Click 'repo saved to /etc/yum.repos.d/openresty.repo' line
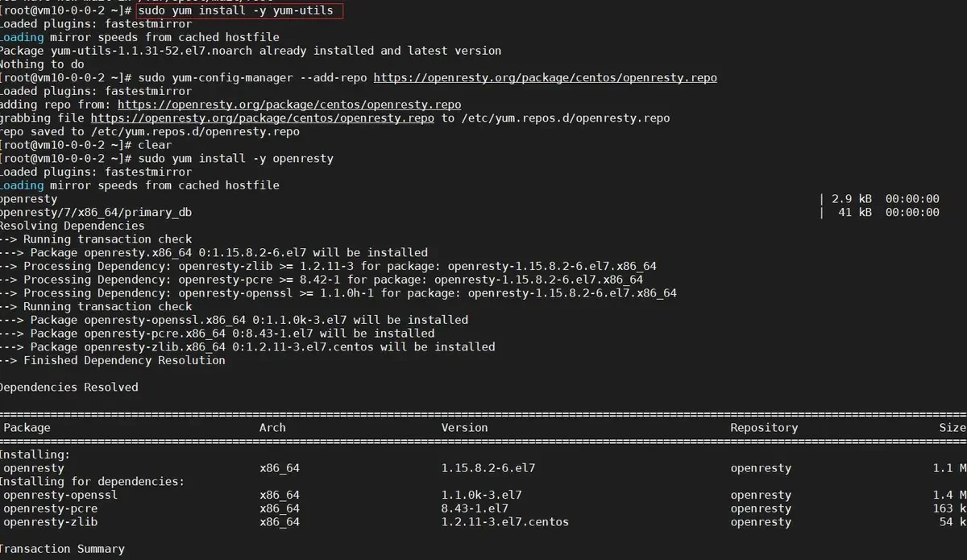The image size is (967, 560). [150, 131]
